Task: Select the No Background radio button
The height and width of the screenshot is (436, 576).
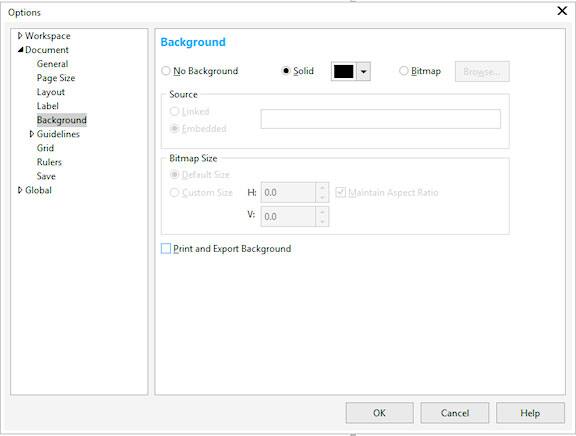Action: 166,71
